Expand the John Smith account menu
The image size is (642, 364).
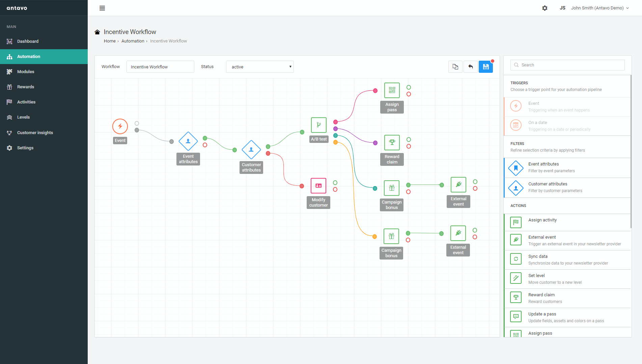[600, 8]
